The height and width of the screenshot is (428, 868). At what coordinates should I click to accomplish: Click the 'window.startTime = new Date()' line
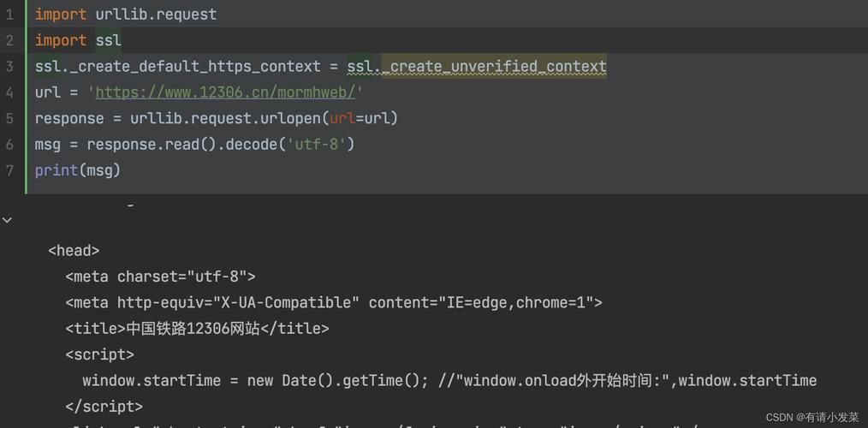pos(449,380)
